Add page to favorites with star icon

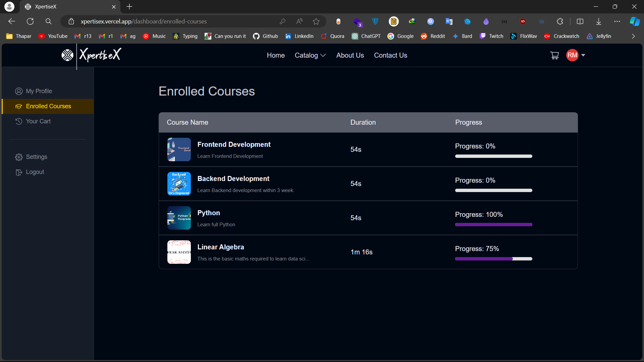tap(316, 21)
